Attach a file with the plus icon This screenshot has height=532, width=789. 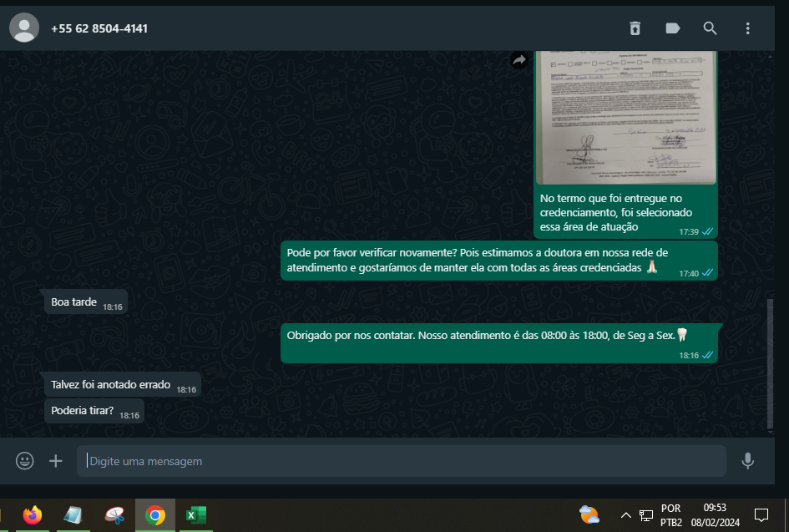coord(56,460)
